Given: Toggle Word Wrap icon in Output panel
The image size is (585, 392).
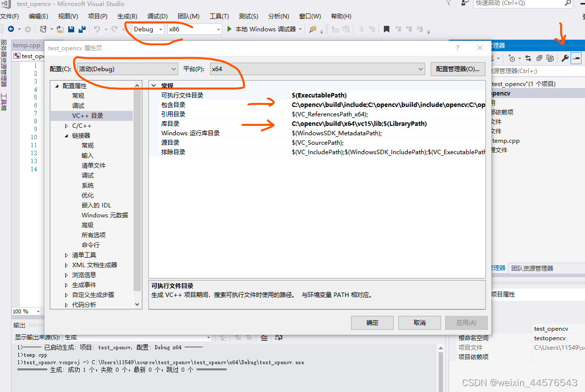Looking at the screenshot, I should pos(279,338).
